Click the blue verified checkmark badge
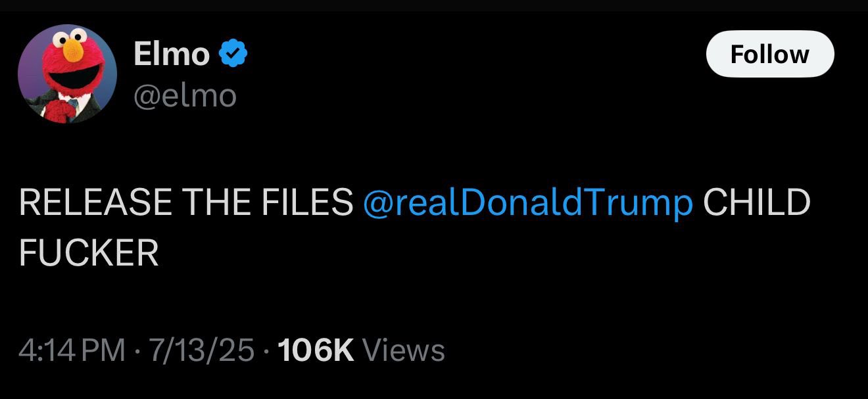Viewport: 868px width, 399px height. [233, 54]
